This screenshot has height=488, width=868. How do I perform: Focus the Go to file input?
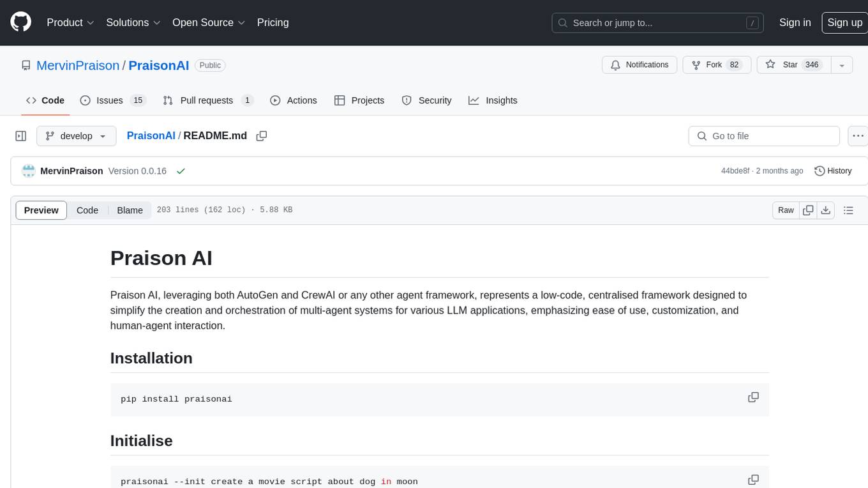[764, 136]
